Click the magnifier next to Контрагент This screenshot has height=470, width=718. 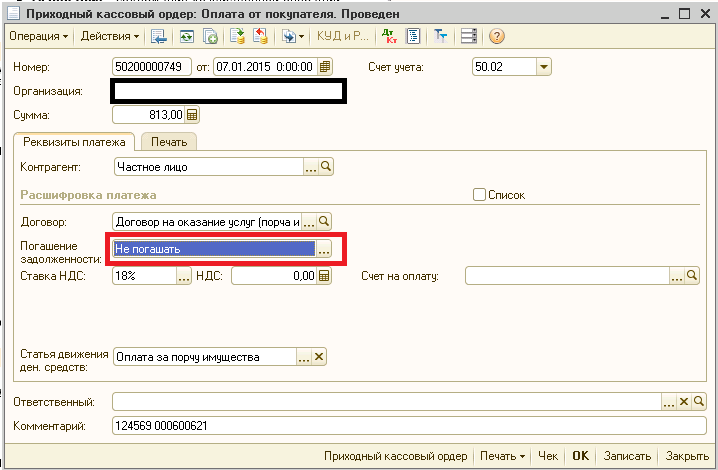(324, 167)
